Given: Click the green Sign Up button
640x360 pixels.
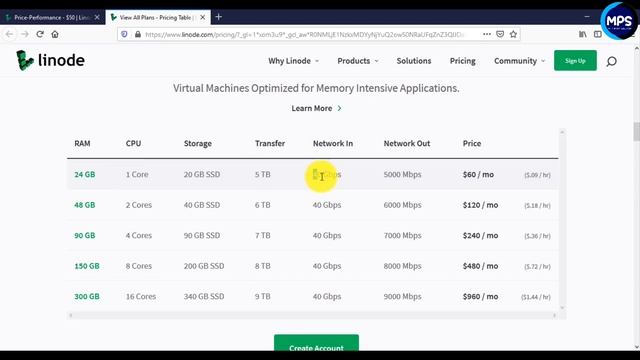Looking at the screenshot, I should (575, 60).
